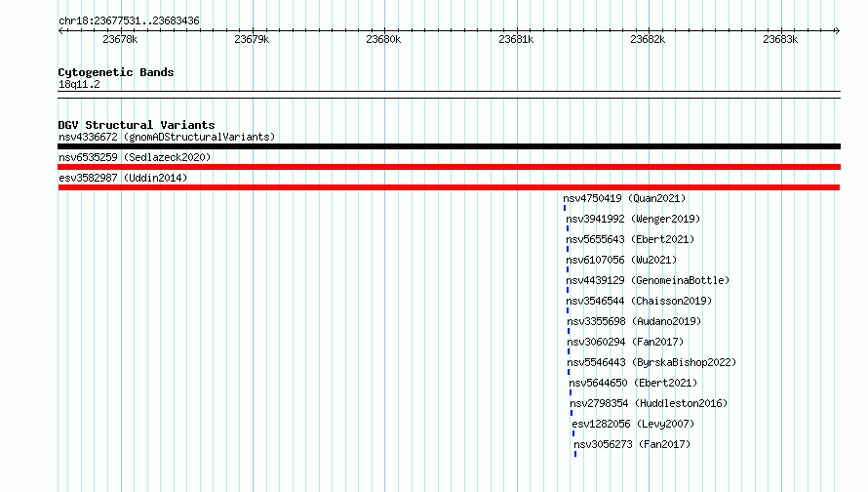Open variant nsv5655643 (Ebert2021)

(630, 239)
